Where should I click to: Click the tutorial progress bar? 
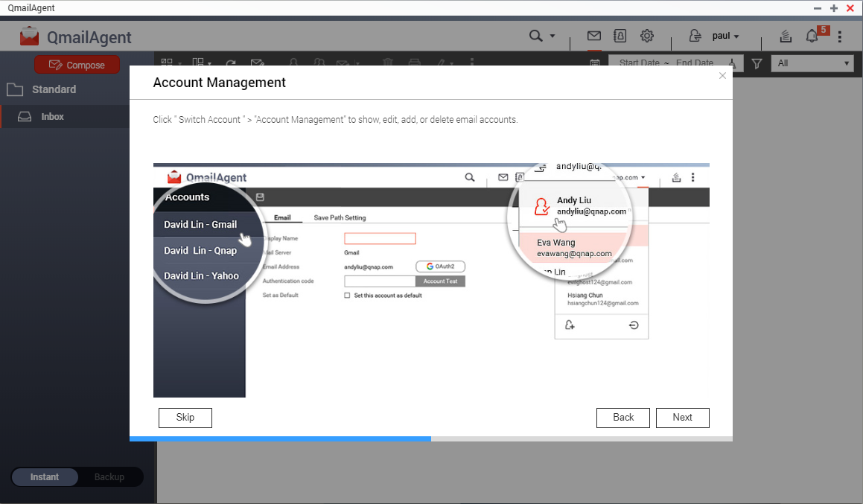click(431, 439)
